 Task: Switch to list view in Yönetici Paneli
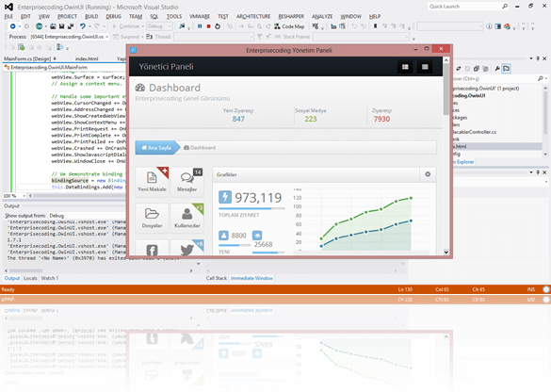(x=425, y=67)
